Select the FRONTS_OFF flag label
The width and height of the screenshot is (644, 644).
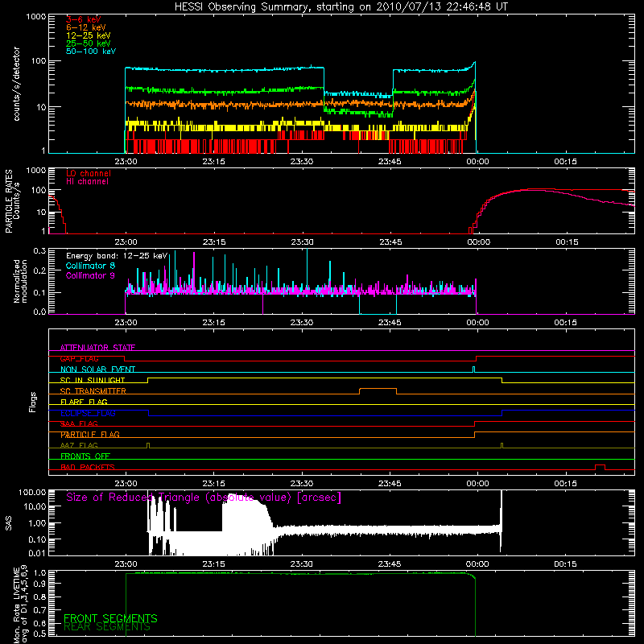click(85, 456)
